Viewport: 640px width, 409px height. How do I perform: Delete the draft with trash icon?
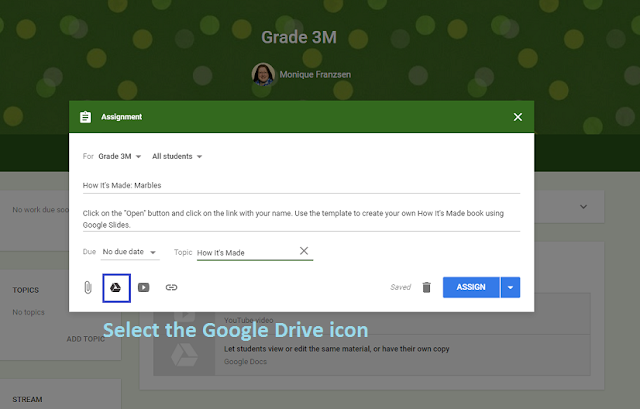tap(427, 287)
